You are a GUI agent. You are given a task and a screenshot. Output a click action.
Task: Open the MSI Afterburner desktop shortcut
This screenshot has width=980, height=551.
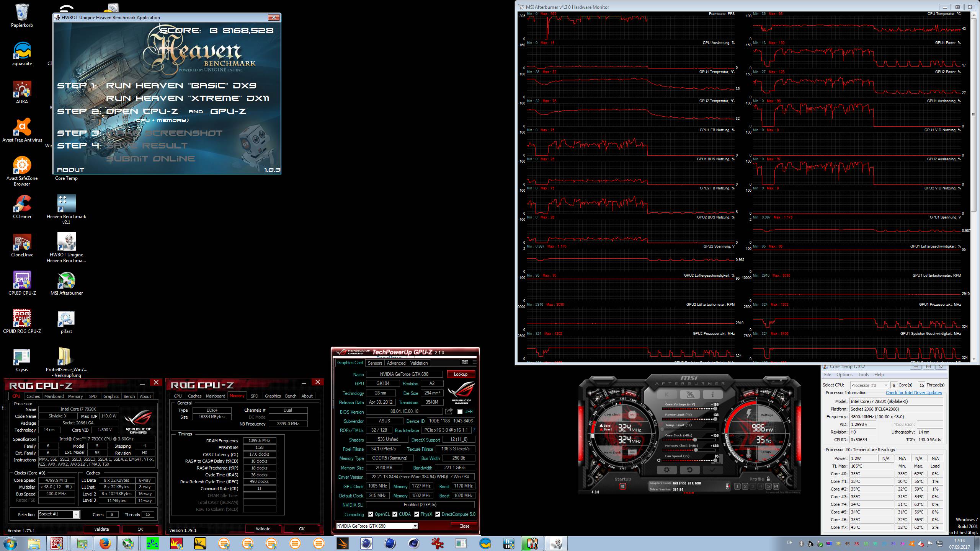pyautogui.click(x=66, y=284)
